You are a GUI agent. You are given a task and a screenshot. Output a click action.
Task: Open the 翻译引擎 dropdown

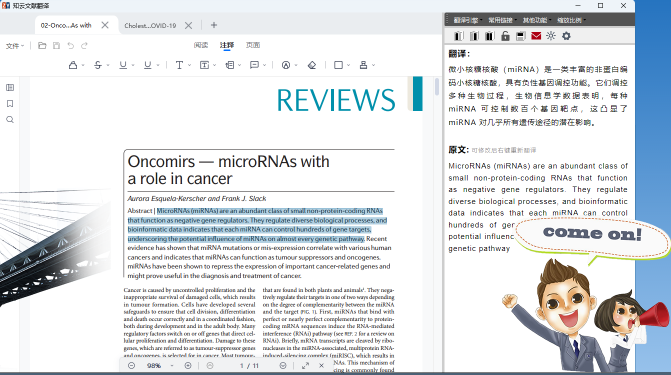(467, 20)
